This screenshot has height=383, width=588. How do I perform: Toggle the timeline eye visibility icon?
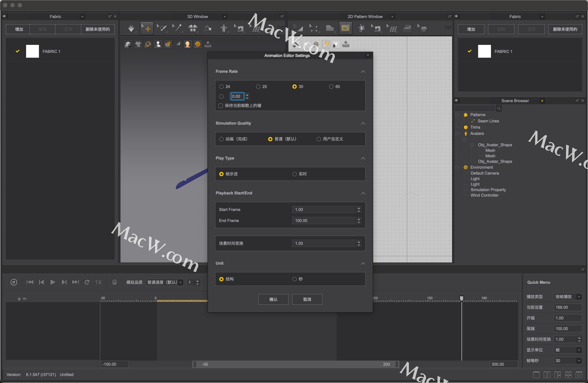click(24, 299)
